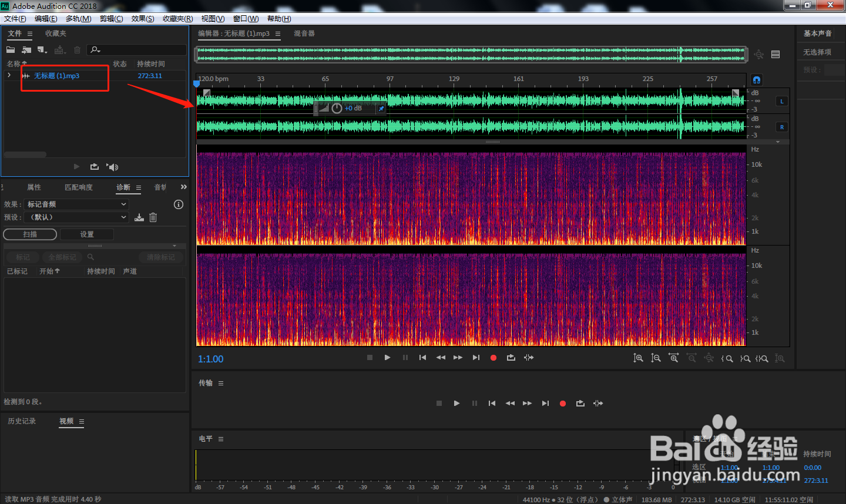Open the 诊断 panel menu icon

pos(139,188)
